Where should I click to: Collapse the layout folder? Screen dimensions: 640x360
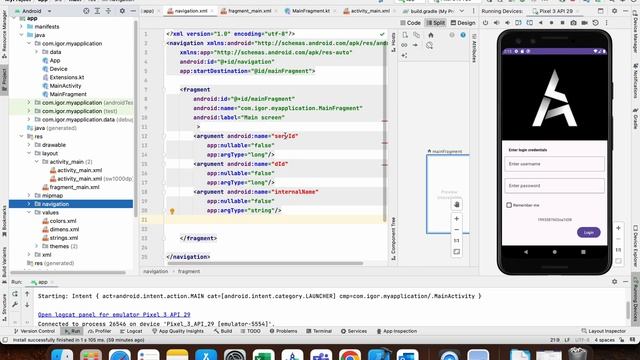click(29, 153)
